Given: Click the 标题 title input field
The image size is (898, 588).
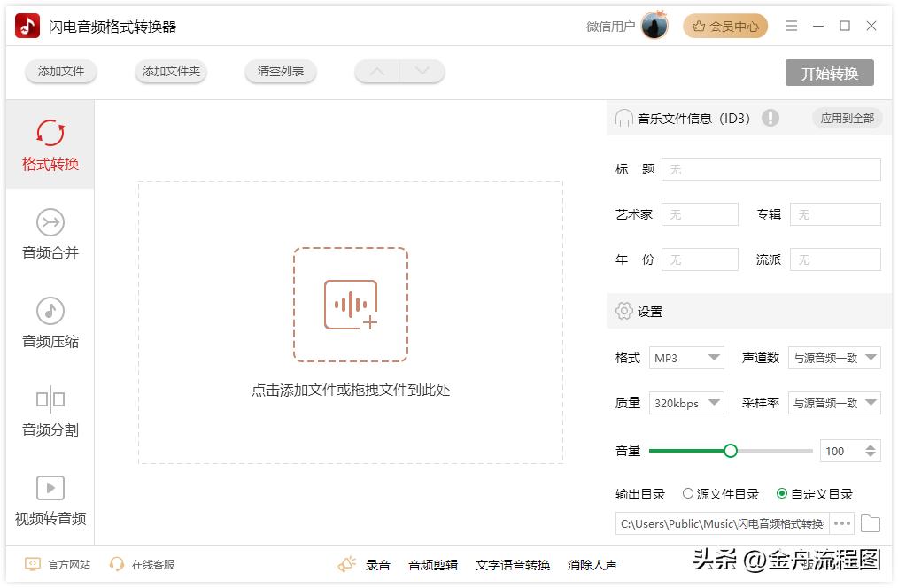Looking at the screenshot, I should (x=770, y=168).
